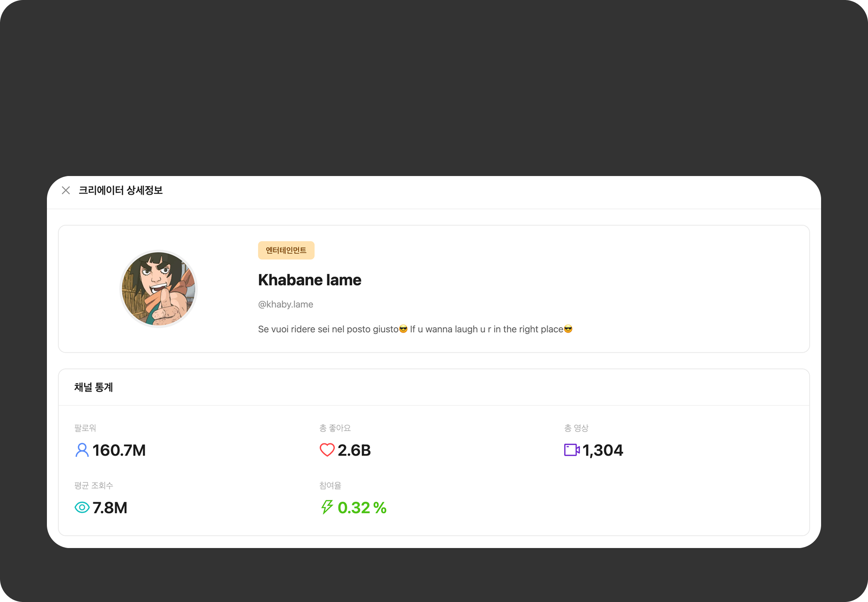The width and height of the screenshot is (868, 602).
Task: Click the 2.6B total likes value
Action: tap(354, 450)
